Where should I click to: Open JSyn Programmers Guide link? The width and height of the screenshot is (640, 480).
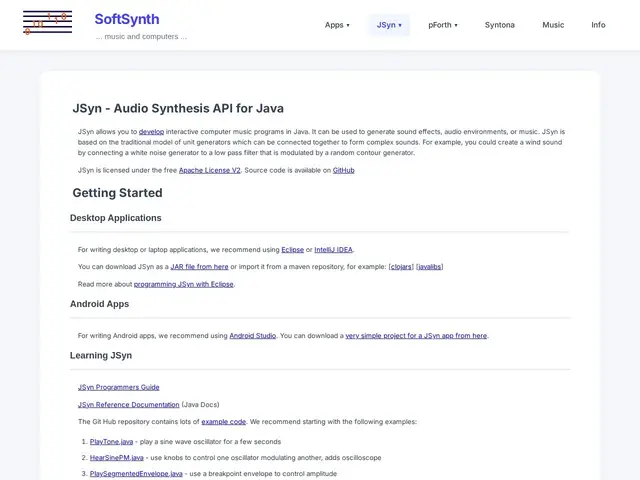(x=119, y=387)
